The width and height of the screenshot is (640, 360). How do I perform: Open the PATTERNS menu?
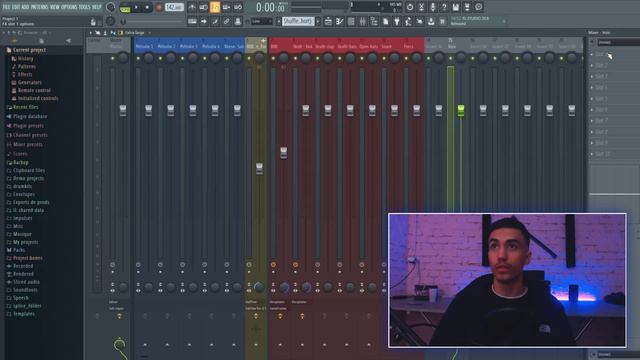[40, 7]
